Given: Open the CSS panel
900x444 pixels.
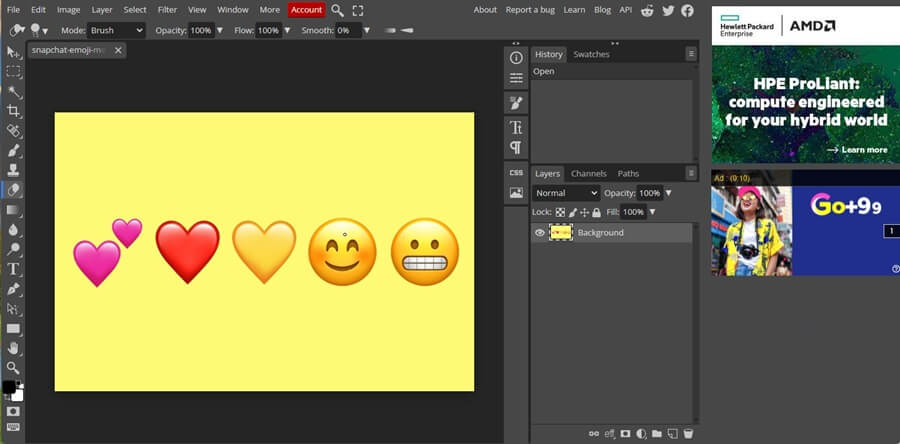Looking at the screenshot, I should (516, 173).
